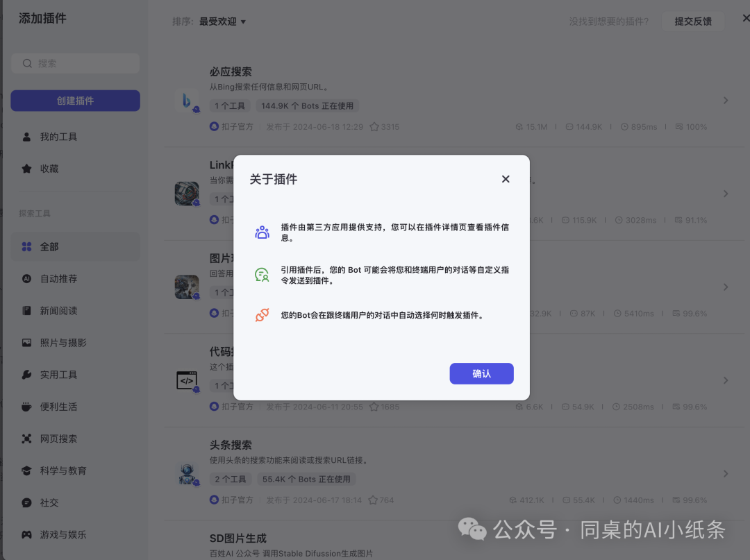750x560 pixels.
Task: Click the 科学与教育 education icon
Action: [25, 470]
